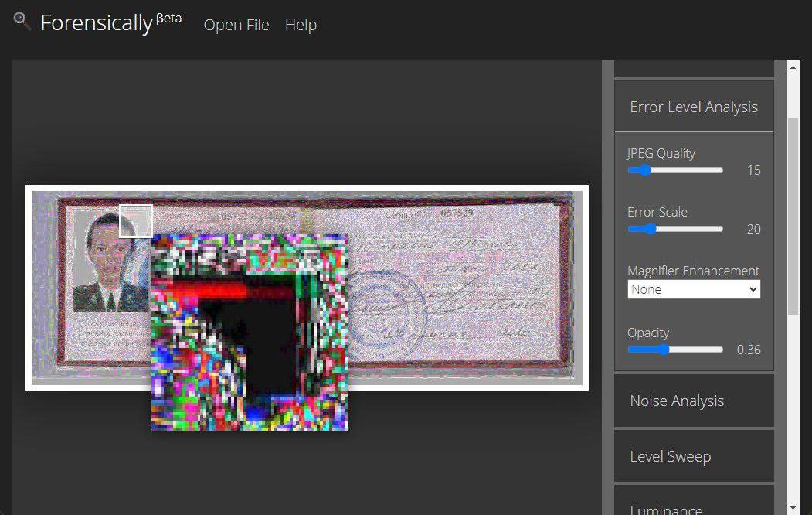Collapse the Error Level Analysis panel

coord(693,107)
